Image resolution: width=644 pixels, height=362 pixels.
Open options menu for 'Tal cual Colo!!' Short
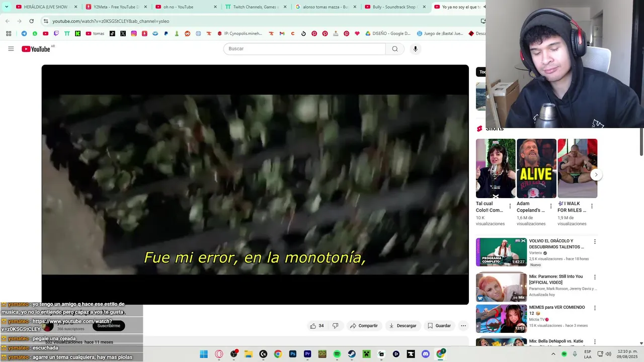click(510, 206)
